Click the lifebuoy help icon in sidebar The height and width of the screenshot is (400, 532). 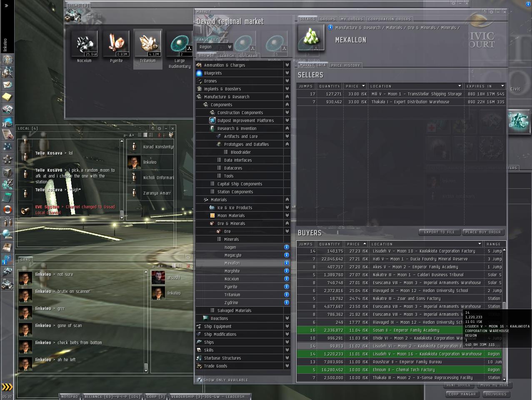[7, 209]
